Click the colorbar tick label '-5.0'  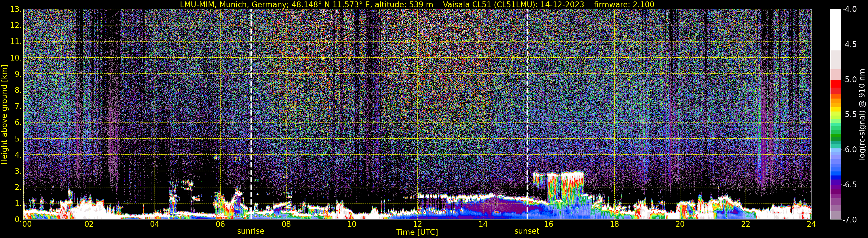click(x=849, y=79)
